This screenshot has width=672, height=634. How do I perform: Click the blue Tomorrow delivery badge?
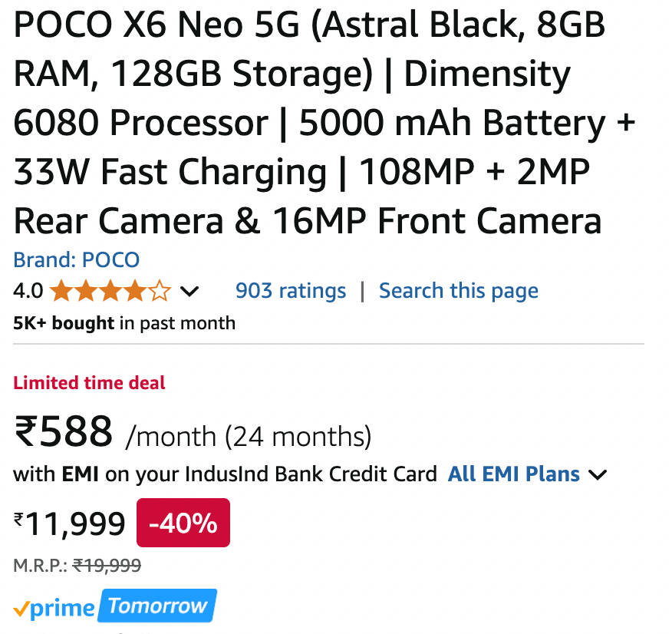157,606
